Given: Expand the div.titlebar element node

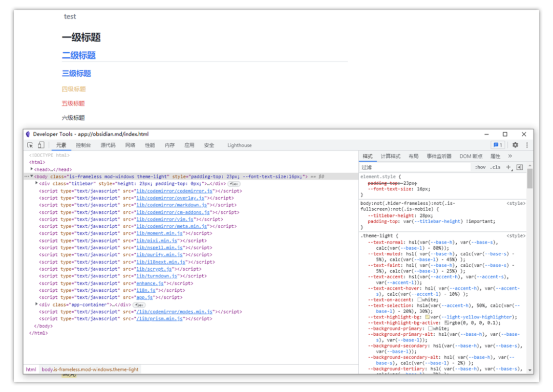Looking at the screenshot, I should 36,183.
